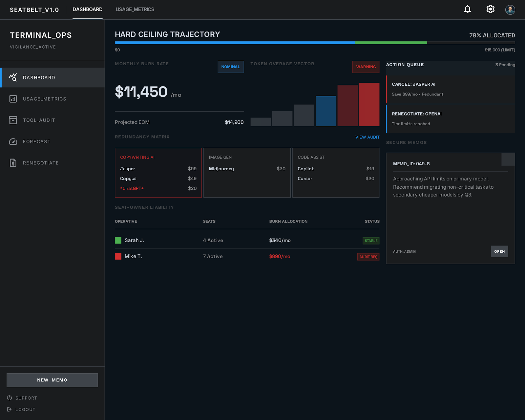Select the DASHBOARD tab at the top
The width and height of the screenshot is (525, 420).
[x=87, y=10]
